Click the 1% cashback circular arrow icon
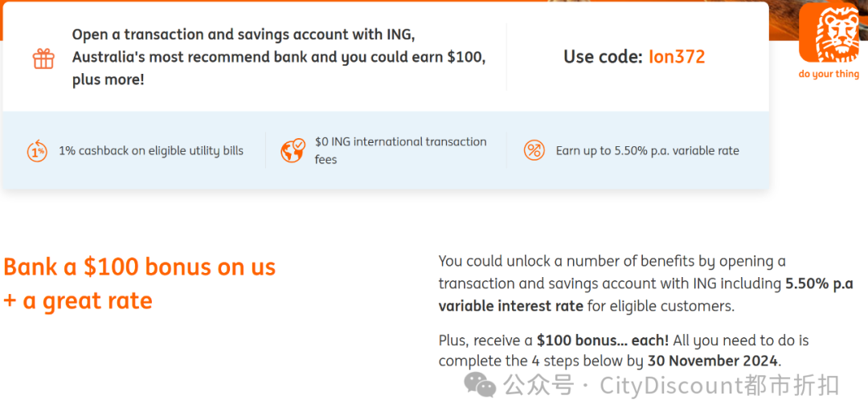868x420 pixels. point(37,150)
